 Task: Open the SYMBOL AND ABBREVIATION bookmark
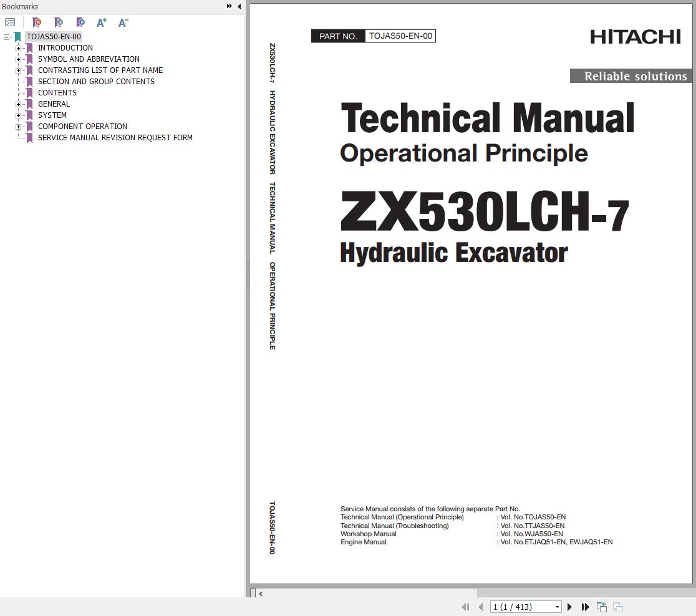point(89,59)
